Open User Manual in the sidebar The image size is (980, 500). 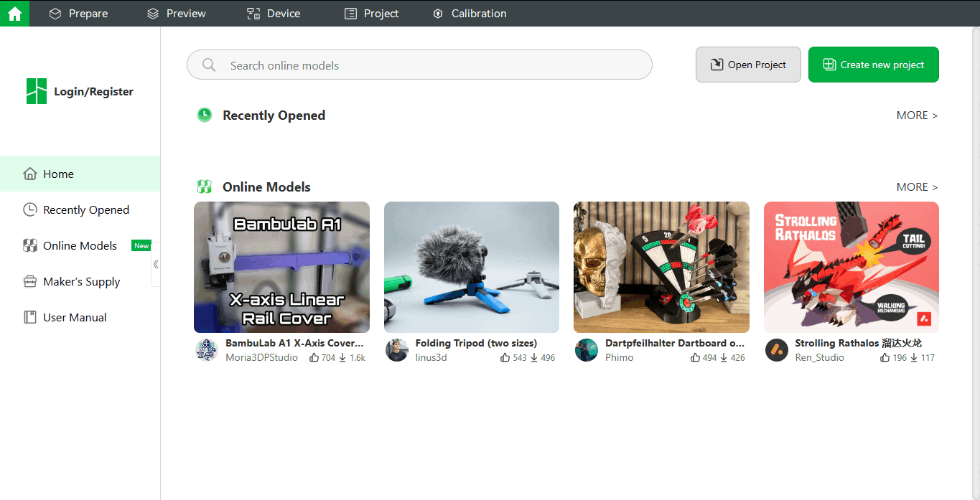[x=80, y=317]
